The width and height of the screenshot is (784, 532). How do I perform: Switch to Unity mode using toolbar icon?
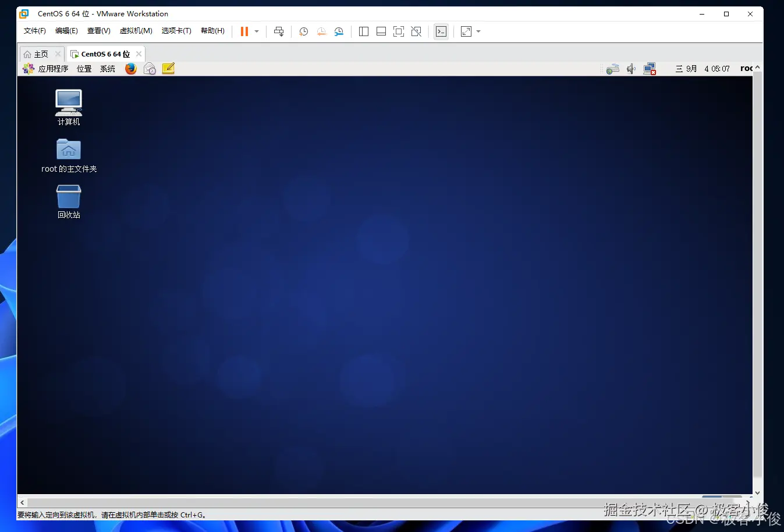pos(416,31)
